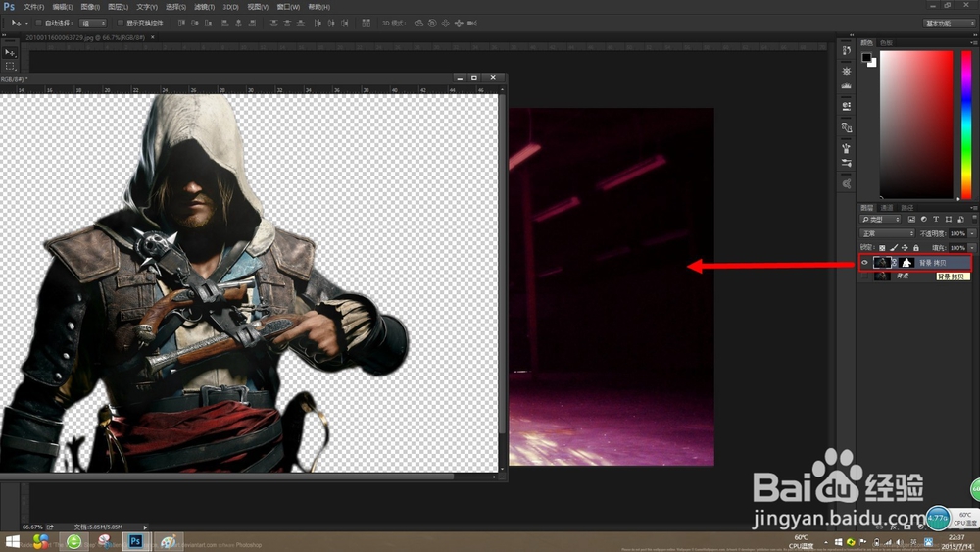Filter layers by adjustment layer icon
The height and width of the screenshot is (552, 980).
tap(924, 220)
